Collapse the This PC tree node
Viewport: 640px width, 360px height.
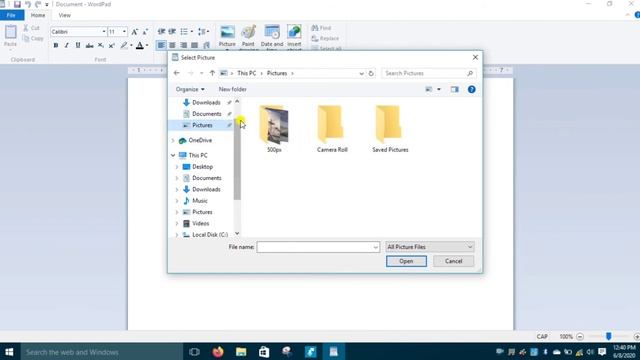point(173,156)
